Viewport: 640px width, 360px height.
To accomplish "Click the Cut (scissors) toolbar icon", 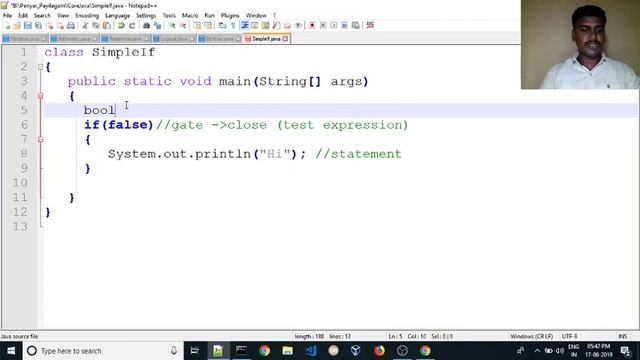I will [84, 25].
